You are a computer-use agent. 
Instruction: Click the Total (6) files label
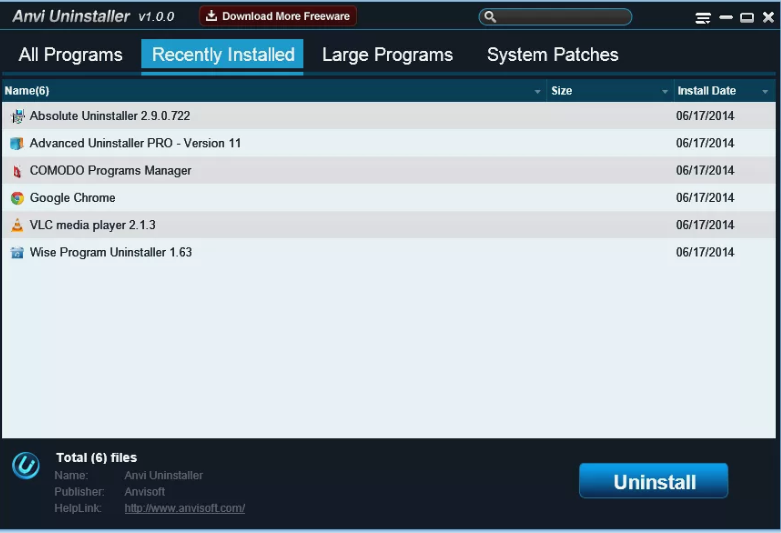(x=96, y=458)
